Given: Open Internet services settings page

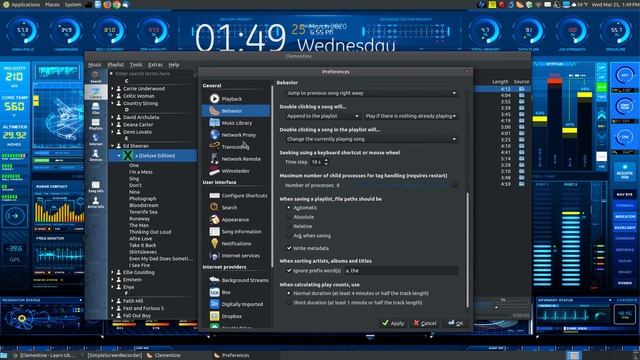Looking at the screenshot, I should tap(236, 256).
